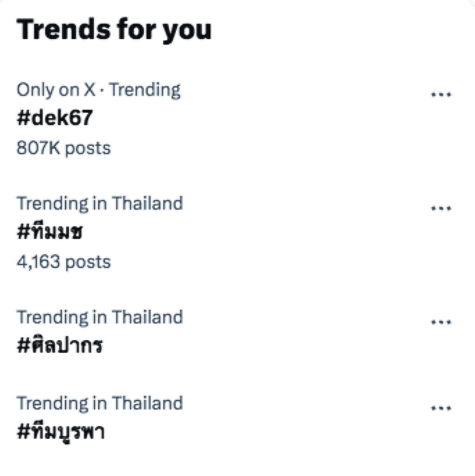Click blank space right of #ทีมมช hashtag
The image size is (475, 476).
tap(260, 232)
